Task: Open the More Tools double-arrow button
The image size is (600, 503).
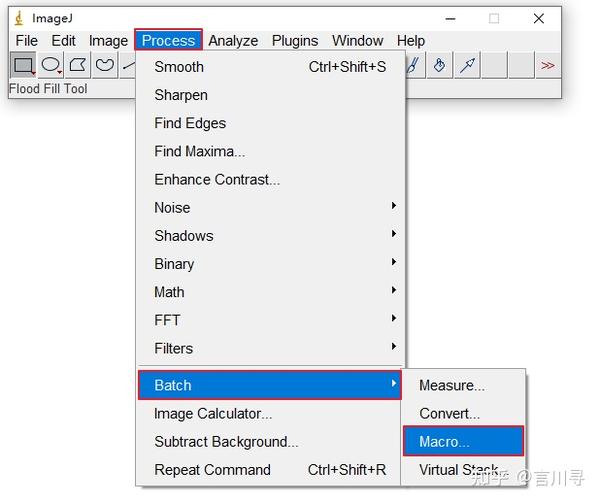Action: coord(547,66)
